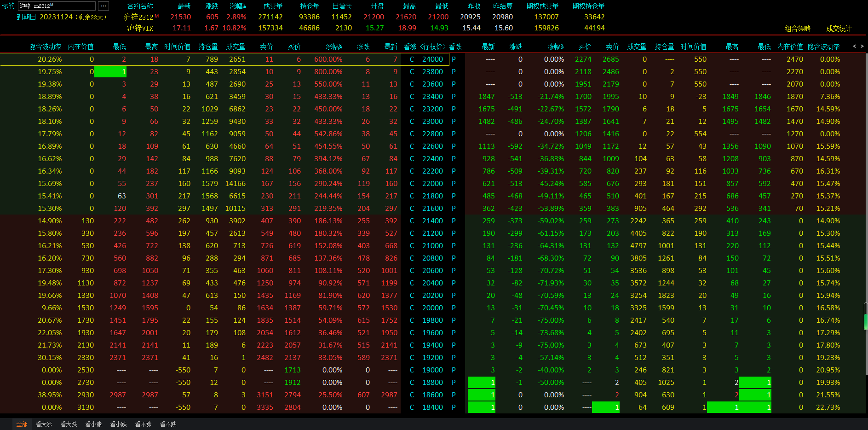868x430 pixels.
Task: Click put volume 4405 in the 21200 row
Action: [638, 233]
